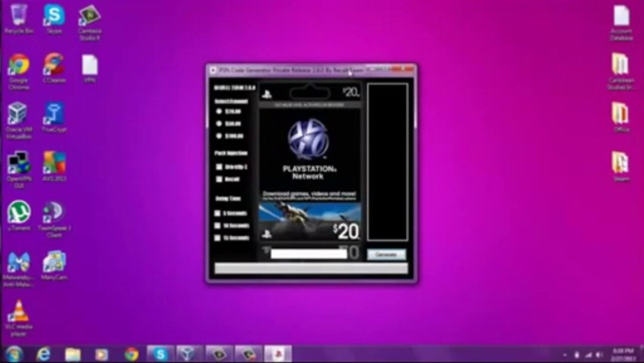Launch ManyCam desktop shortcut
This screenshot has height=363, width=644.
point(54,265)
